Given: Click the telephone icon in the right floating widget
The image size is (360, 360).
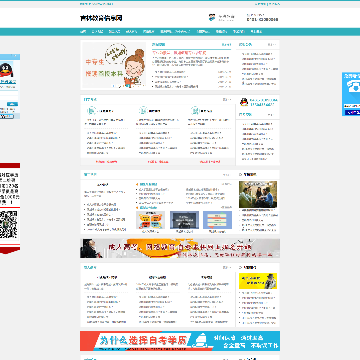Looking at the screenshot, I should [353, 87].
